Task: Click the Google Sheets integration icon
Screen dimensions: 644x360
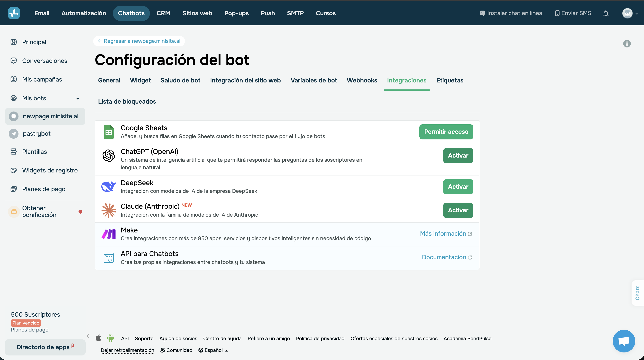Action: (x=109, y=132)
